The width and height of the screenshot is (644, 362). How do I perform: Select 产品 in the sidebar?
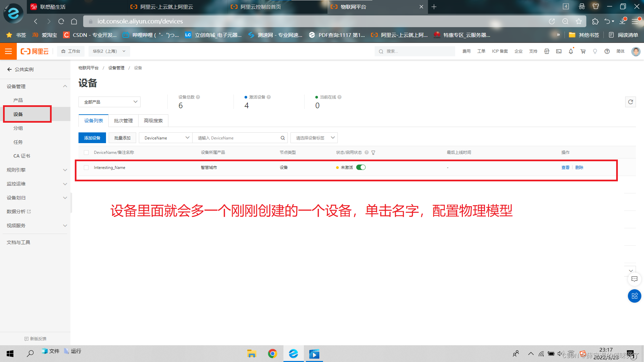18,100
